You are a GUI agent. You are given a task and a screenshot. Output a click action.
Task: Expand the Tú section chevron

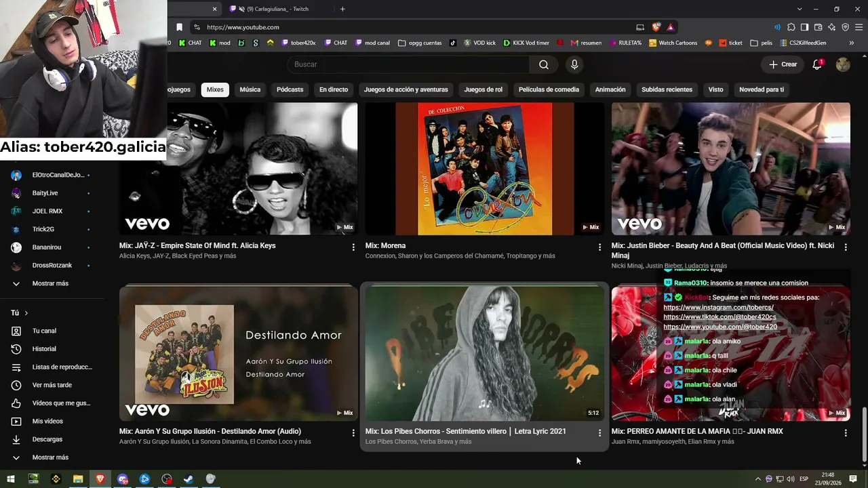click(x=26, y=312)
